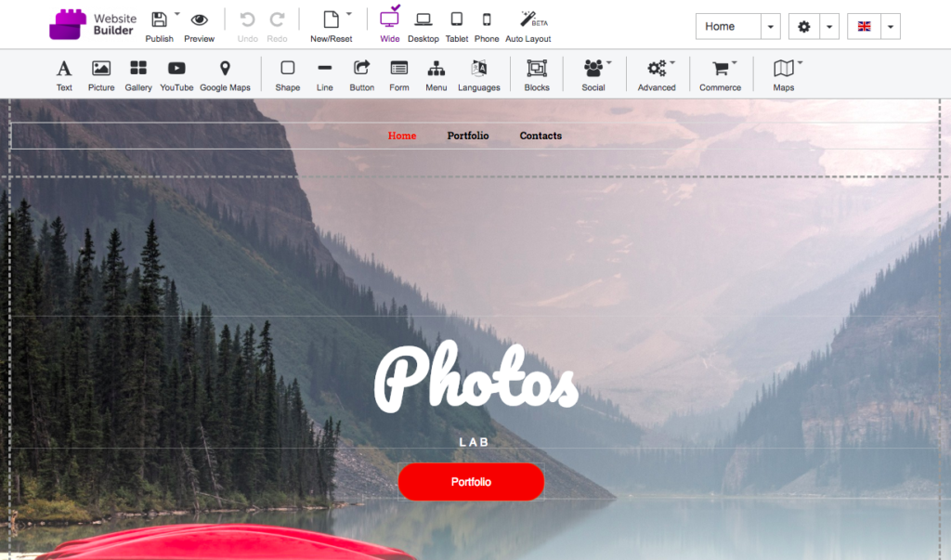Select the Photos script heading
The width and height of the screenshot is (951, 560).
[476, 377]
